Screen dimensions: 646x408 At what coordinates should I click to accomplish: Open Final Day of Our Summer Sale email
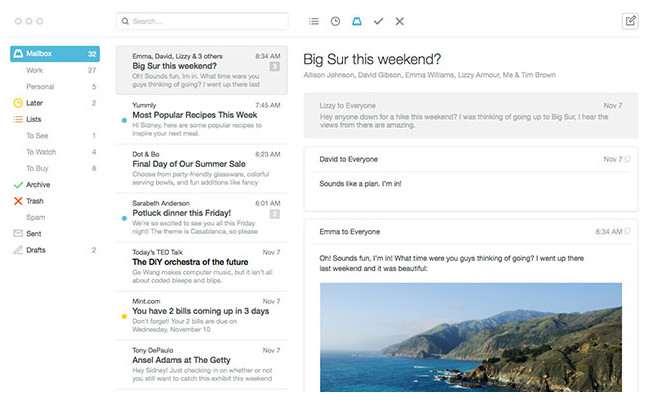point(202,169)
